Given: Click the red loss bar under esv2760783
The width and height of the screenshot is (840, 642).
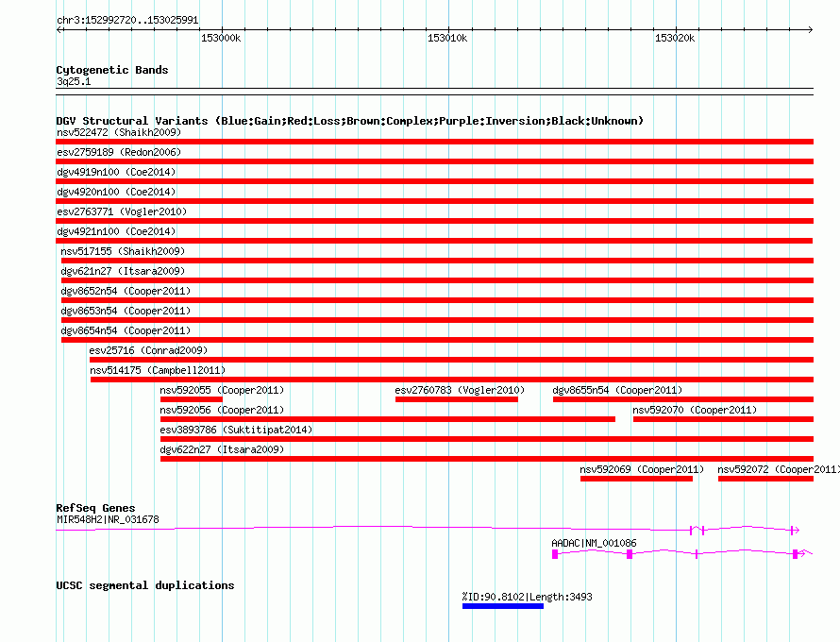Looking at the screenshot, I should (x=457, y=399).
